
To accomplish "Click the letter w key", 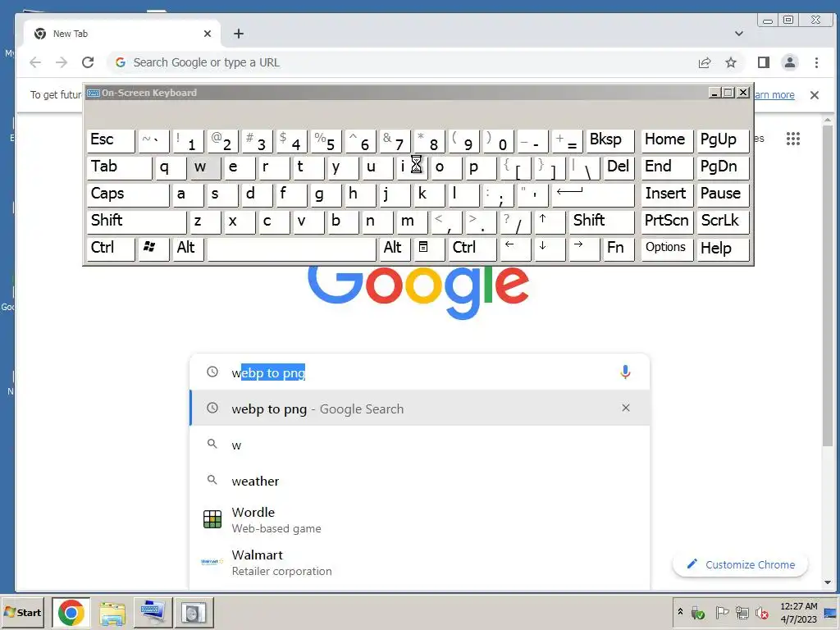I will coord(204,167).
